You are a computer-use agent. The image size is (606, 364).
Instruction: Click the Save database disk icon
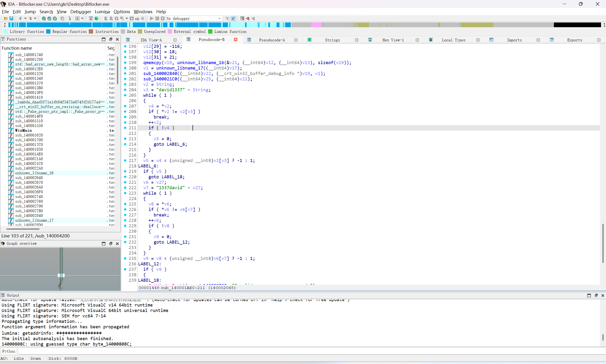(x=11, y=18)
